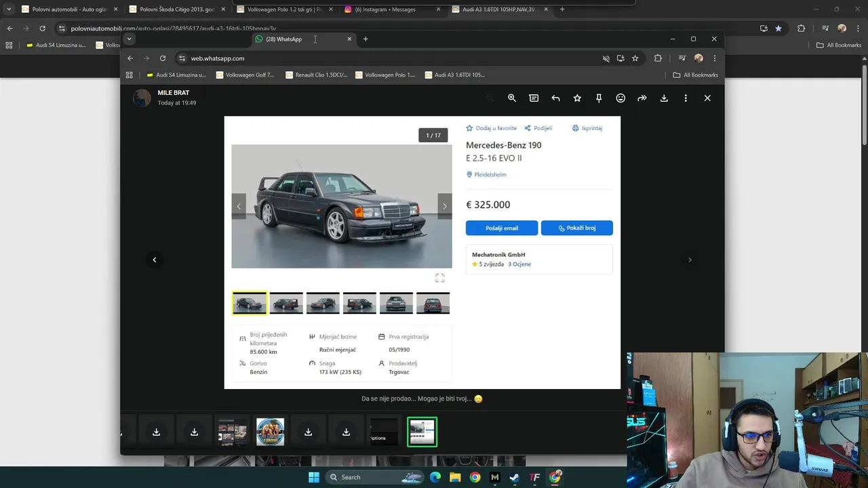
Task: Open Audi A3 1.6TDI 105 bookmark
Action: 455,75
